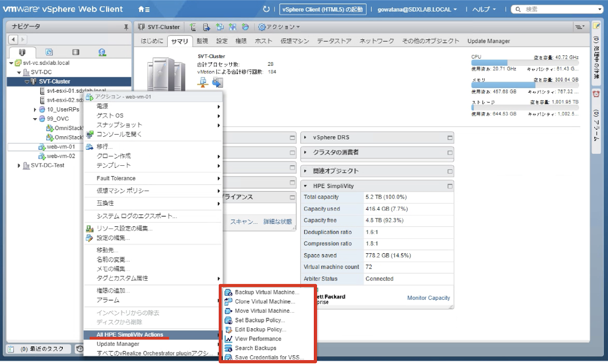608x364 pixels.
Task: Select All HPE SimpliVity Actions
Action: pos(153,335)
